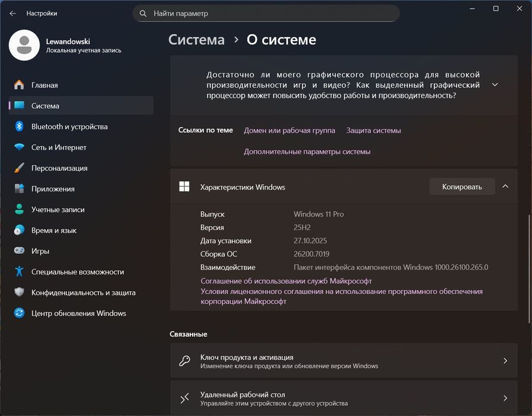Click the Wi-Fi network icon
Viewport: 532px width, 416px height.
(20, 147)
